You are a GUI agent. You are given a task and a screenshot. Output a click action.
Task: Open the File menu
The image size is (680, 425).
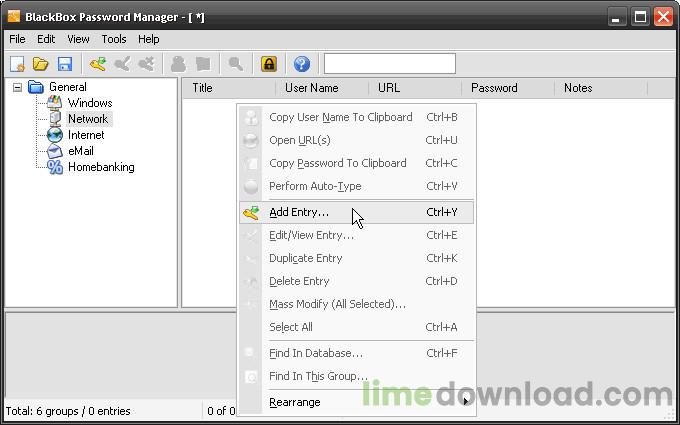click(17, 39)
